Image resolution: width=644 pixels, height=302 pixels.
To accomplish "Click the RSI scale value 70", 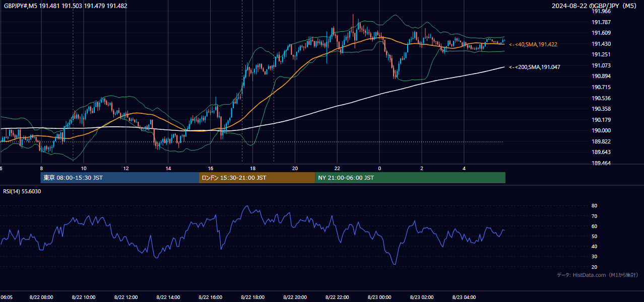I will [594, 216].
